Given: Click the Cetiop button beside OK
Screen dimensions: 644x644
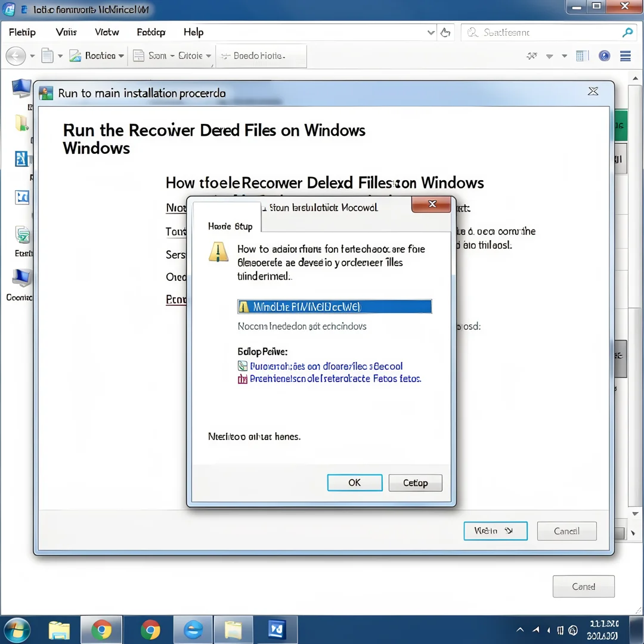Looking at the screenshot, I should pyautogui.click(x=415, y=482).
